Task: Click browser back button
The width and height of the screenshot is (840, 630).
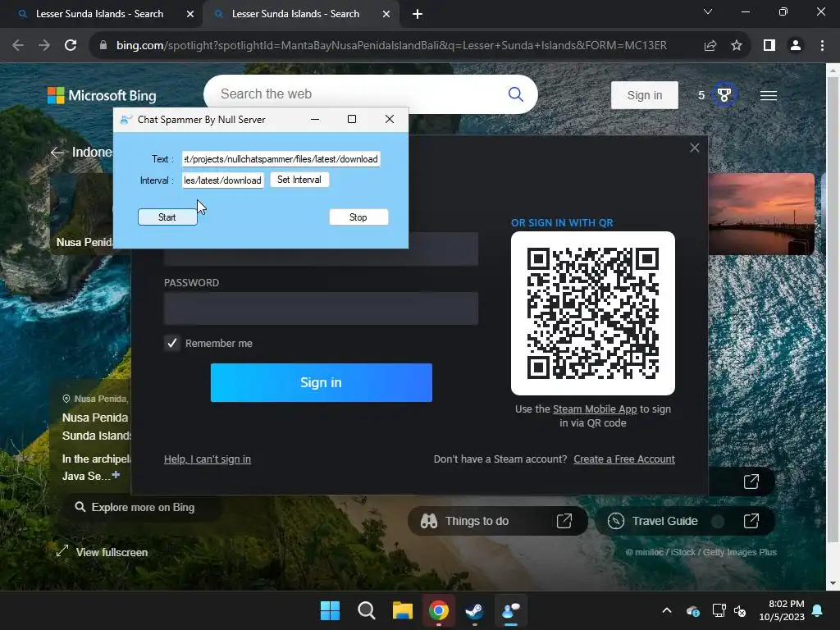Action: click(x=18, y=46)
